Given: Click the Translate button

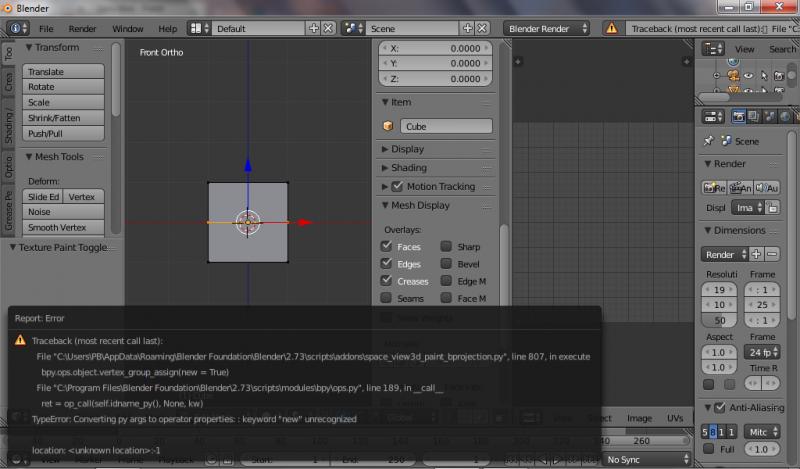Looking at the screenshot, I should click(63, 71).
